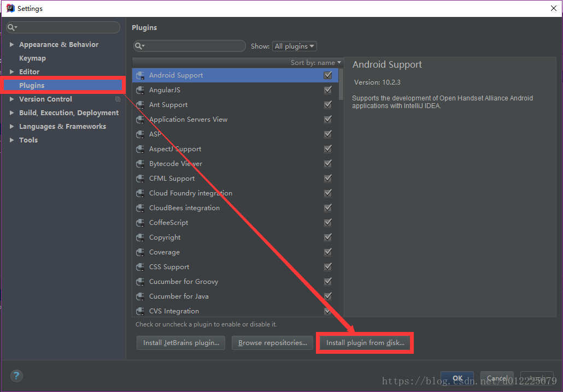
Task: Open the Show All plugins dropdown
Action: point(295,46)
